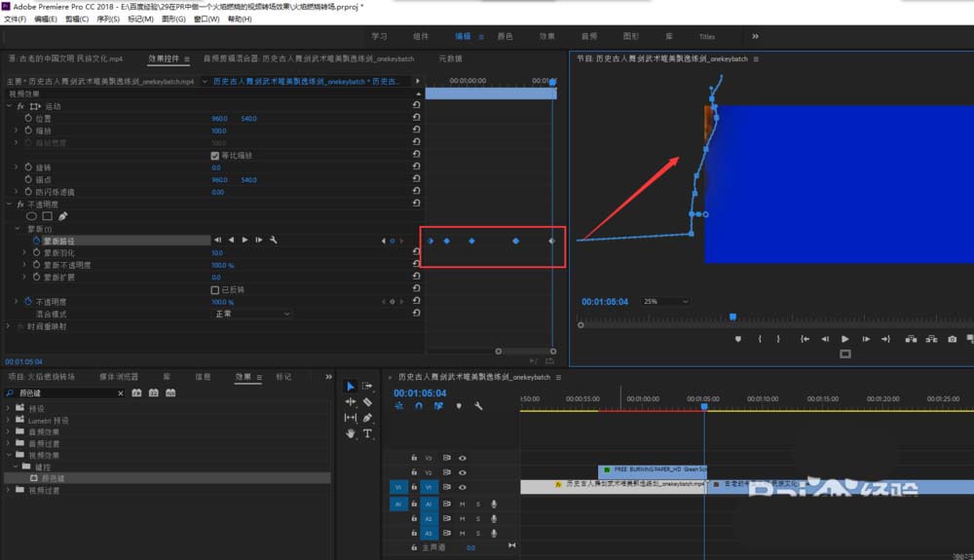Viewport: 974px width, 560px height.
Task: Expand the Time Remapping effect
Action: [x=9, y=326]
